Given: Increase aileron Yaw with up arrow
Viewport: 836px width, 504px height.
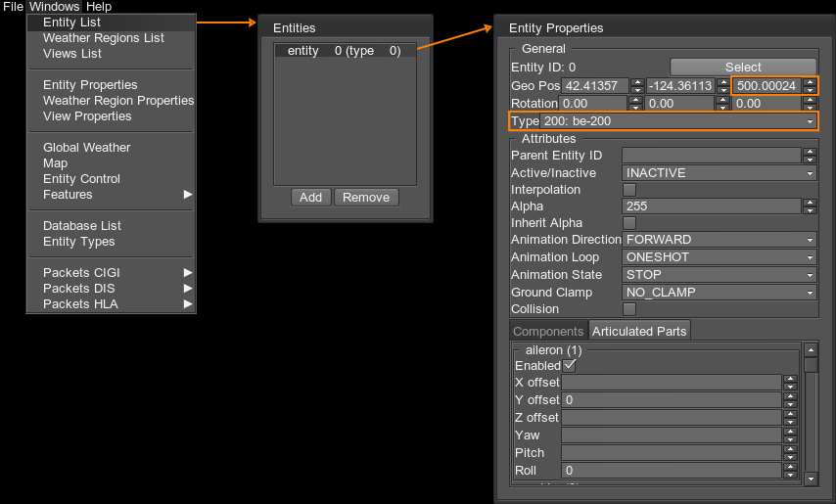Looking at the screenshot, I should pos(790,432).
